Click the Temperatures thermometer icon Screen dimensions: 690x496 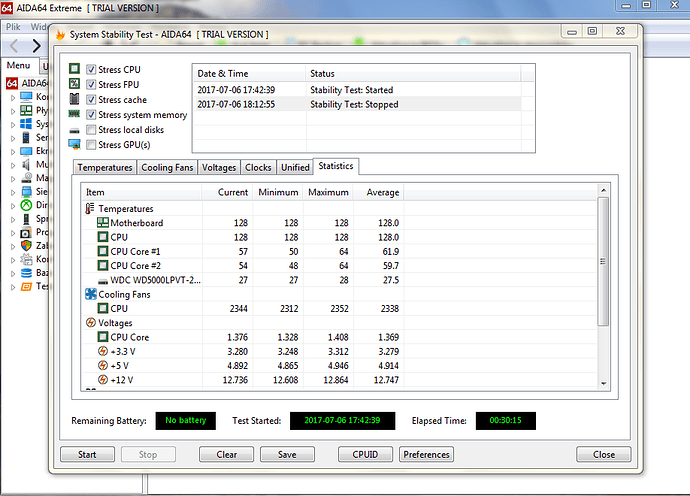pos(90,208)
